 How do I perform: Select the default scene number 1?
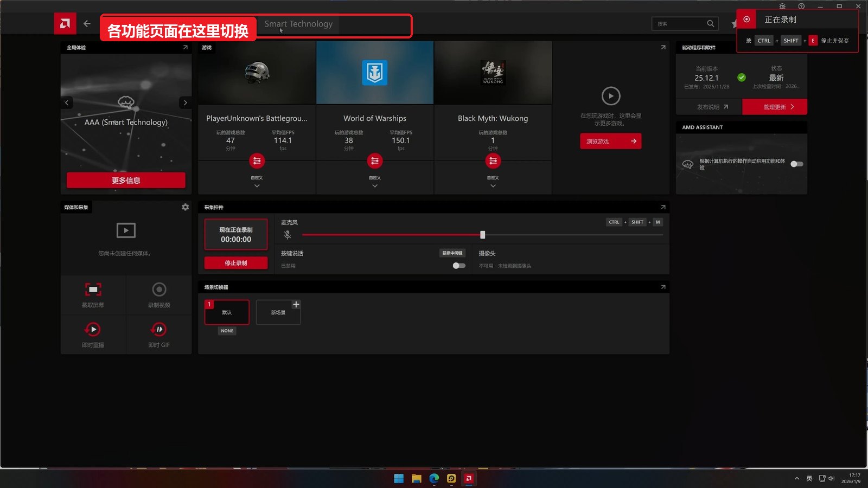[227, 312]
